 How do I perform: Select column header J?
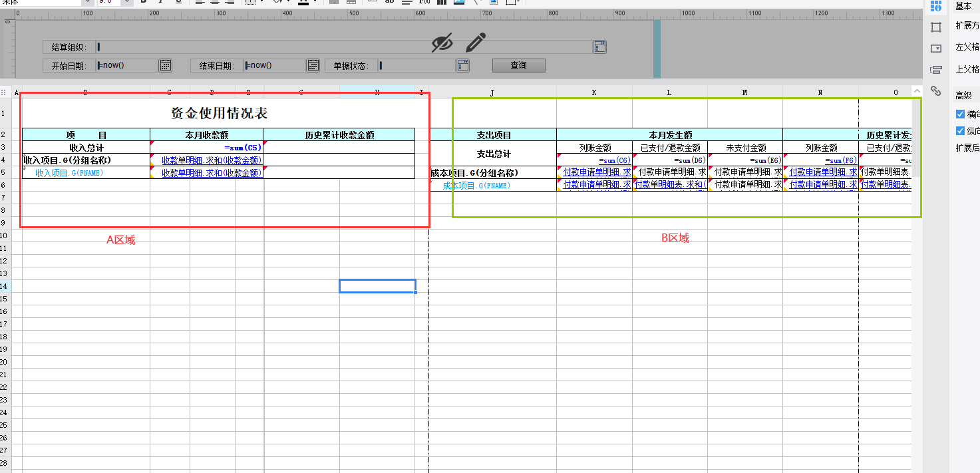tap(492, 92)
